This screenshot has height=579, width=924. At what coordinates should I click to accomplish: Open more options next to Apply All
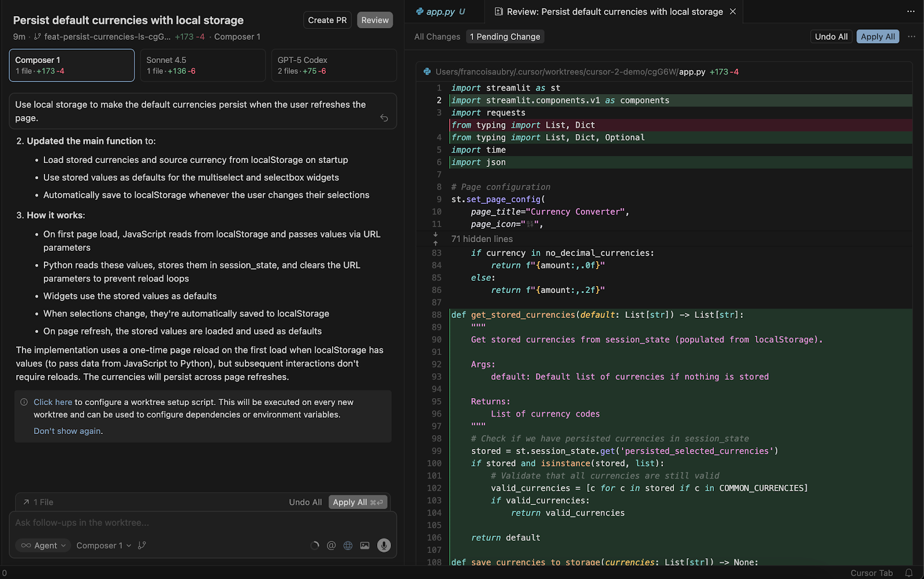(x=911, y=36)
